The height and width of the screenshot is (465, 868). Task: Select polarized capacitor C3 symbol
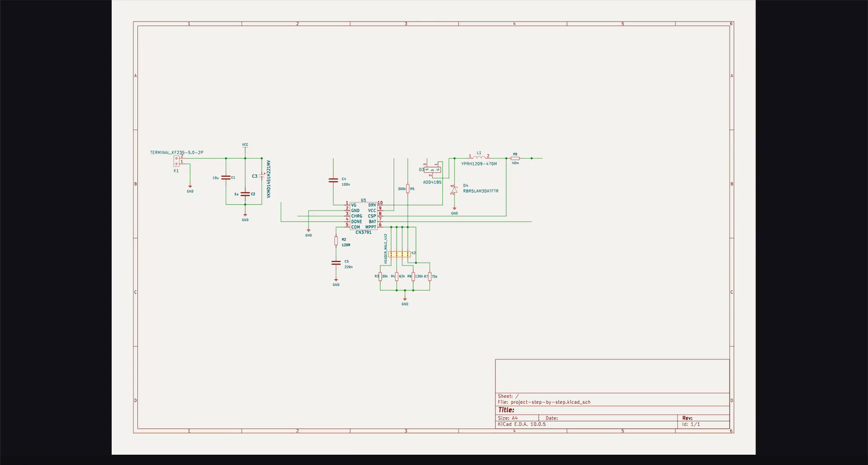coord(262,177)
